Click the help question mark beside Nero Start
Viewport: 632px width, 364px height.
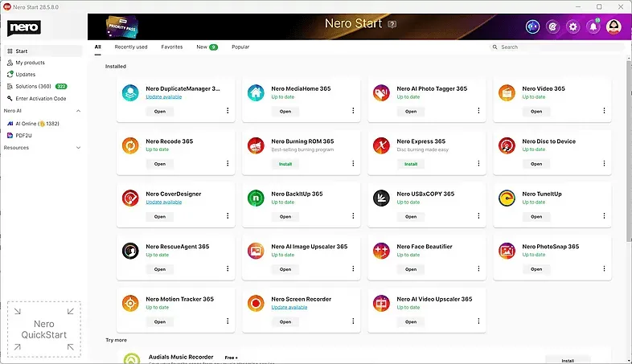click(392, 24)
